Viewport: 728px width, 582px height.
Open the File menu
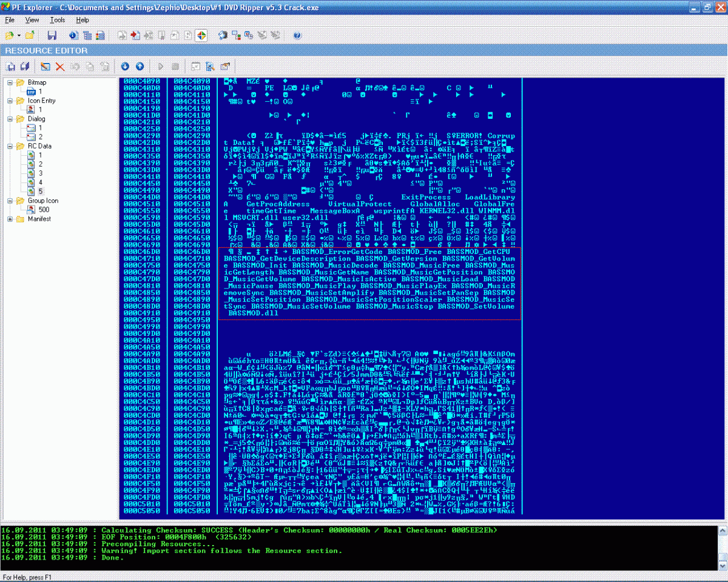[x=10, y=20]
